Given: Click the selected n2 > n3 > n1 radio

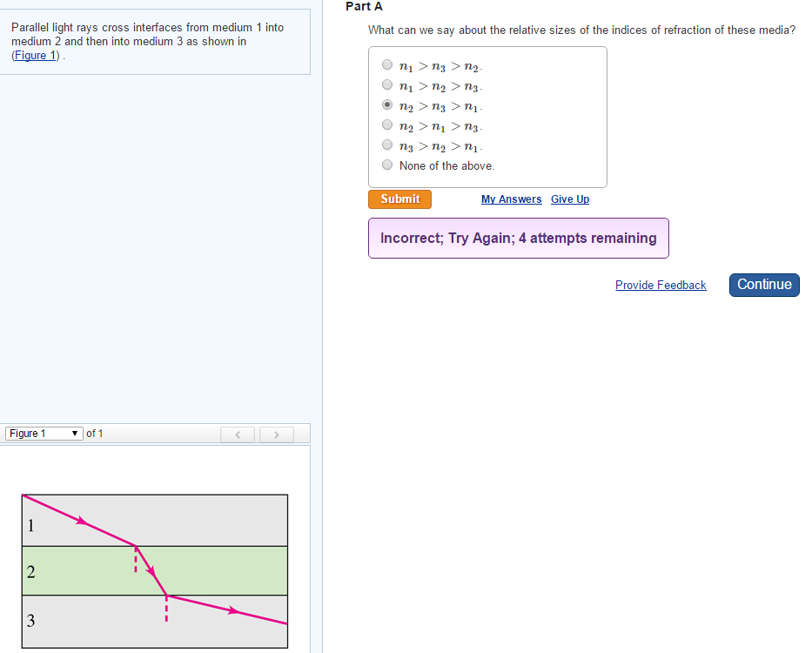Looking at the screenshot, I should click(387, 105).
